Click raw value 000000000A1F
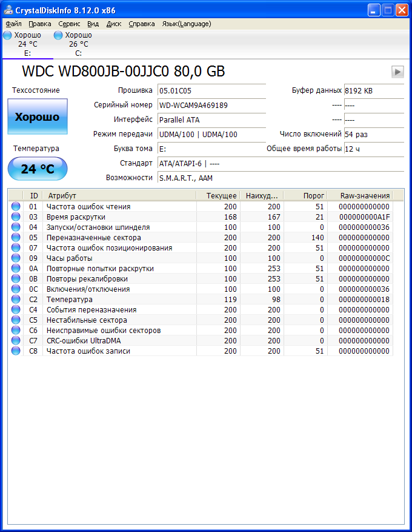This screenshot has height=532, width=412. [365, 217]
